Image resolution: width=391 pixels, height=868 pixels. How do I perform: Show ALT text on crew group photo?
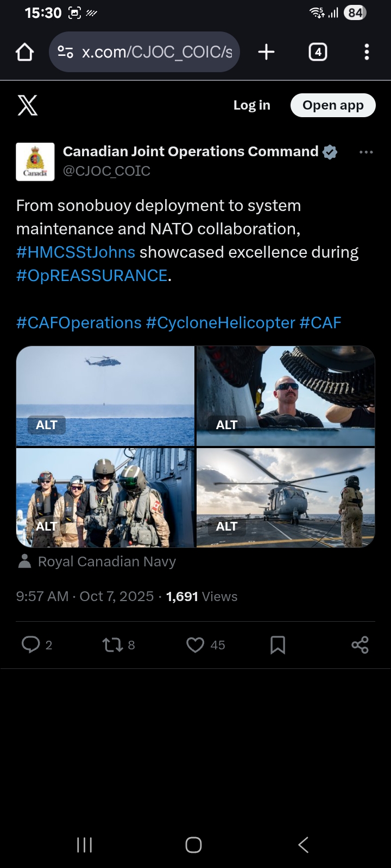tap(46, 526)
